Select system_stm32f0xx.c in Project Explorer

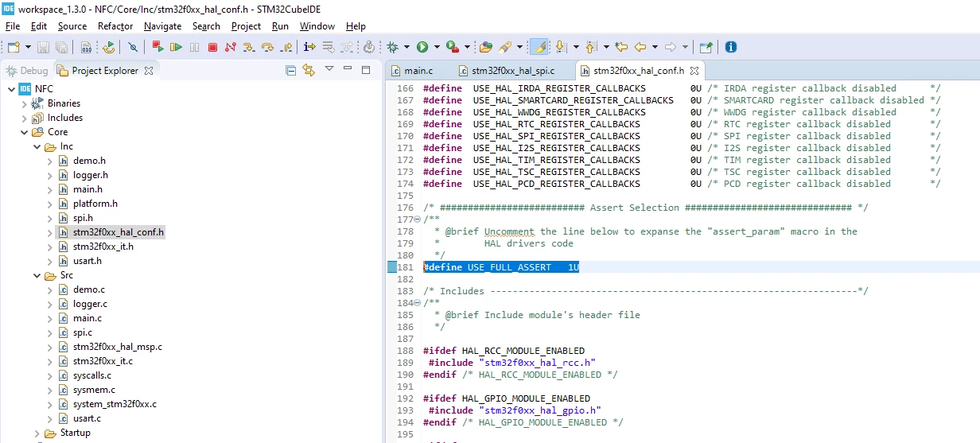(x=115, y=404)
